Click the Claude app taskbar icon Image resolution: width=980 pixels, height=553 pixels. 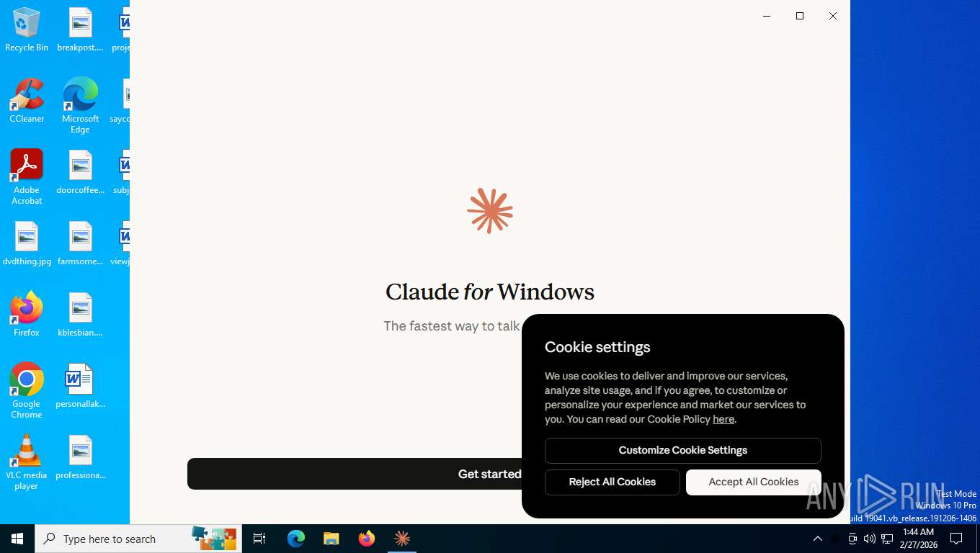(x=402, y=539)
